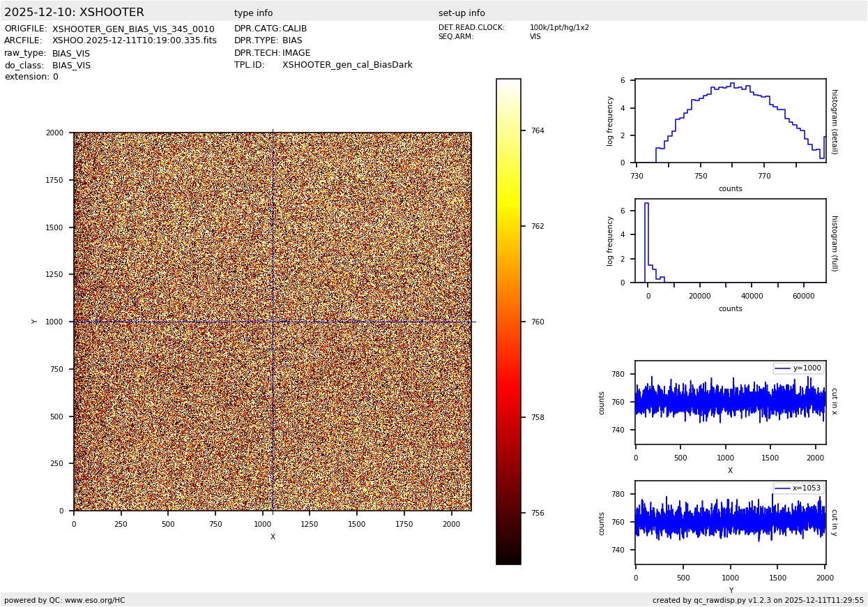
Task: Click the histogram (full) plot
Action: (730, 241)
